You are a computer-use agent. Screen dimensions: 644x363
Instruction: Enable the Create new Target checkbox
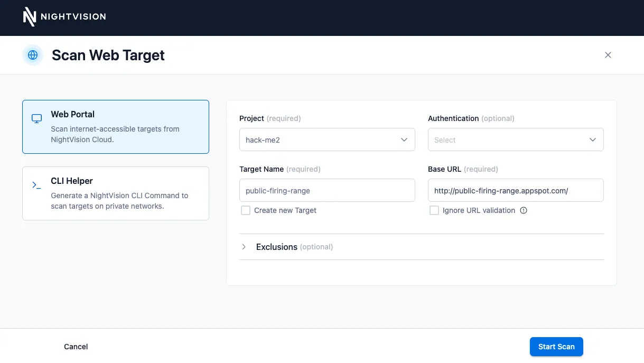[246, 210]
